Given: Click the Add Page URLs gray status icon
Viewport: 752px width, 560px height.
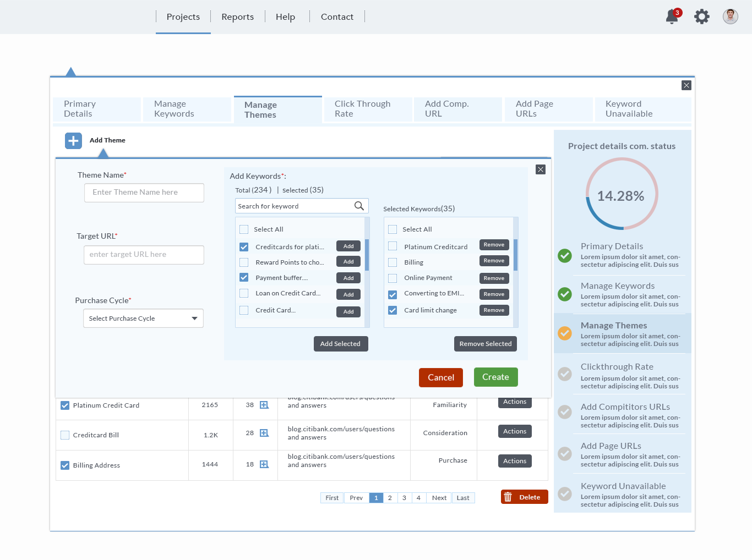Looking at the screenshot, I should pos(565,453).
